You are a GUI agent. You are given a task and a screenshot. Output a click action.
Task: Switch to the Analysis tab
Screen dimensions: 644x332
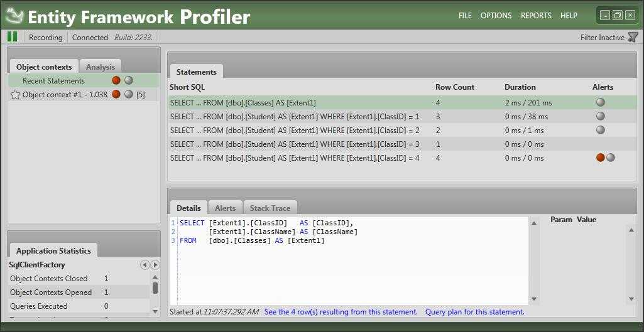tap(101, 67)
